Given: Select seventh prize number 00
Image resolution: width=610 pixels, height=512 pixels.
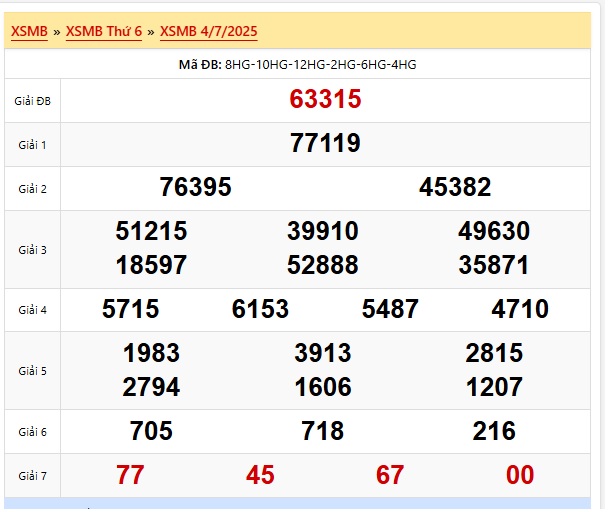Looking at the screenshot, I should pyautogui.click(x=520, y=475).
